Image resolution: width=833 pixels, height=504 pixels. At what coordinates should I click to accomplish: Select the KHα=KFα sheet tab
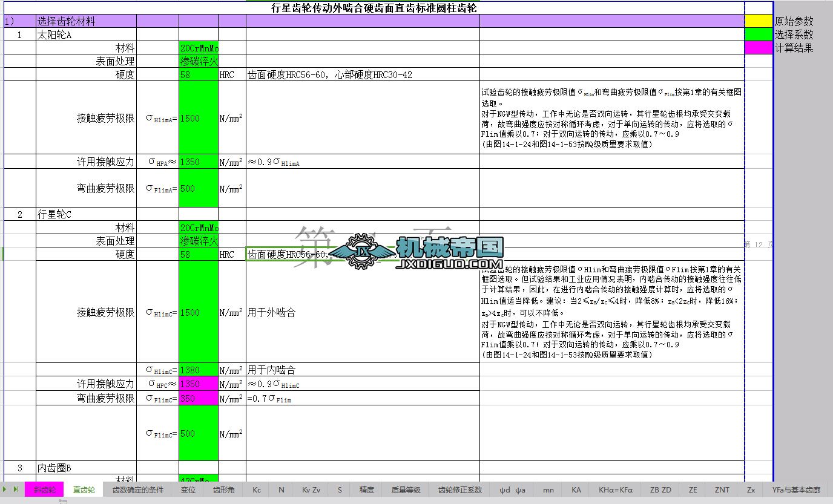616,489
